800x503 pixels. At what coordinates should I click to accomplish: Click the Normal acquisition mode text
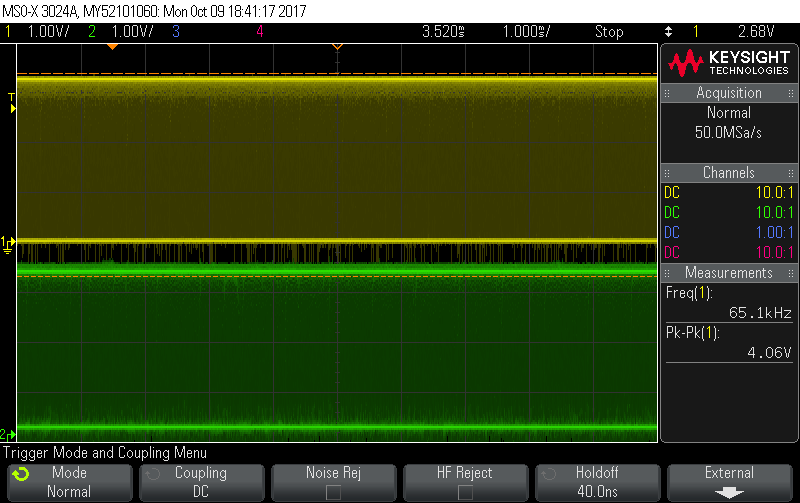729,112
